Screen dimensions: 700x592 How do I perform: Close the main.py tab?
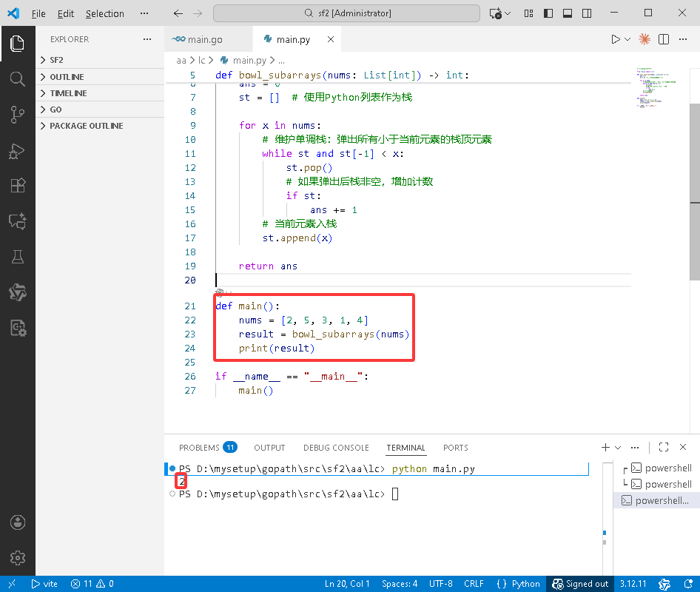(330, 39)
